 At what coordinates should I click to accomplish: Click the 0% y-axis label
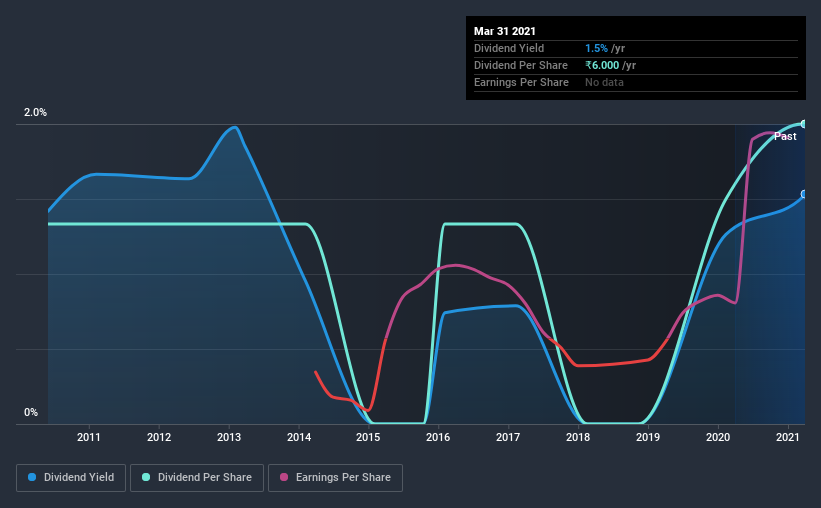(x=31, y=413)
